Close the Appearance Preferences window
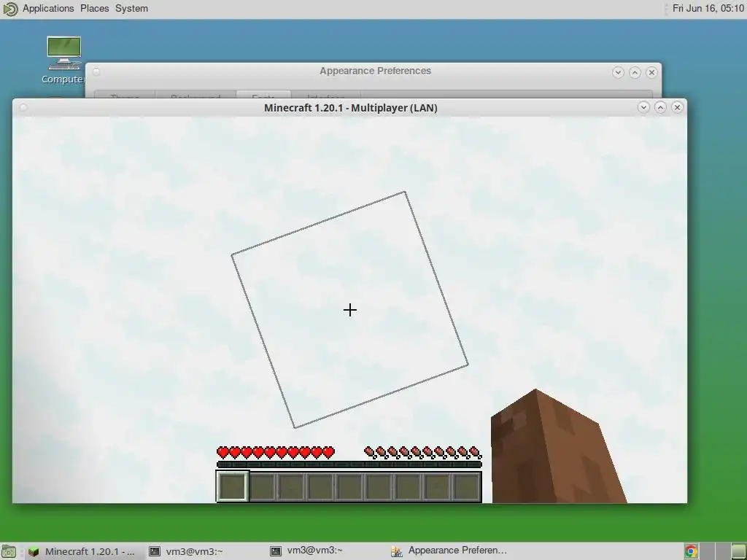Screen dimensions: 747x560 click(651, 72)
